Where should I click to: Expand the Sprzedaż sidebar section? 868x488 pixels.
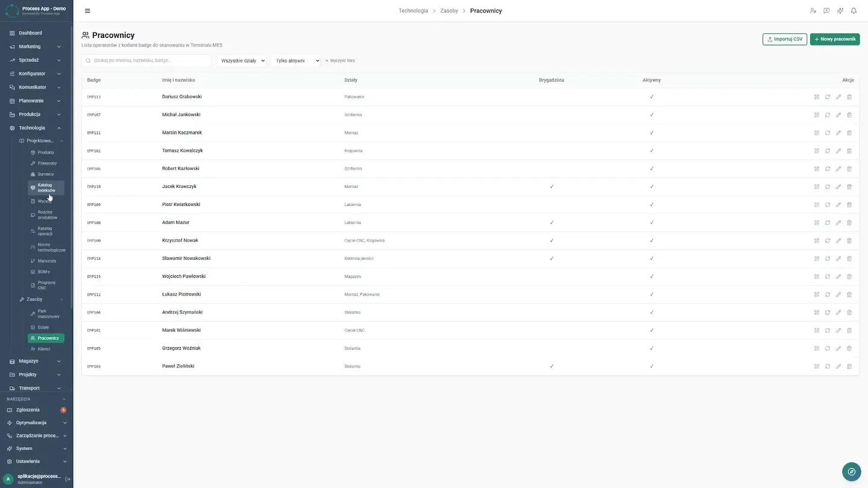[x=36, y=60]
